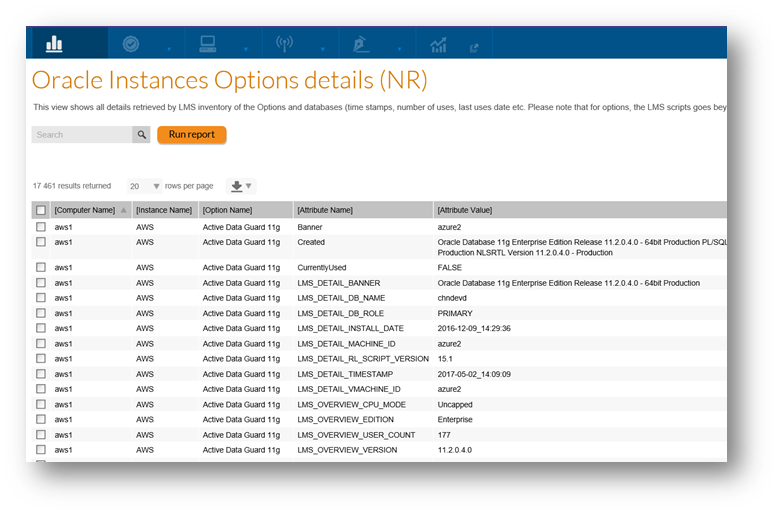Screen dimensions: 779x514
Task: Click the [Option Name] column header
Action: [x=227, y=210]
